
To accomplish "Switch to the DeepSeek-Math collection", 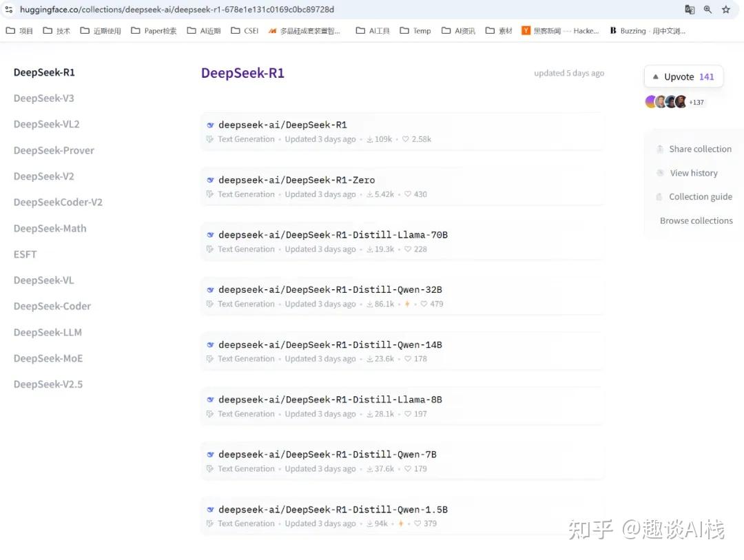I will click(50, 228).
